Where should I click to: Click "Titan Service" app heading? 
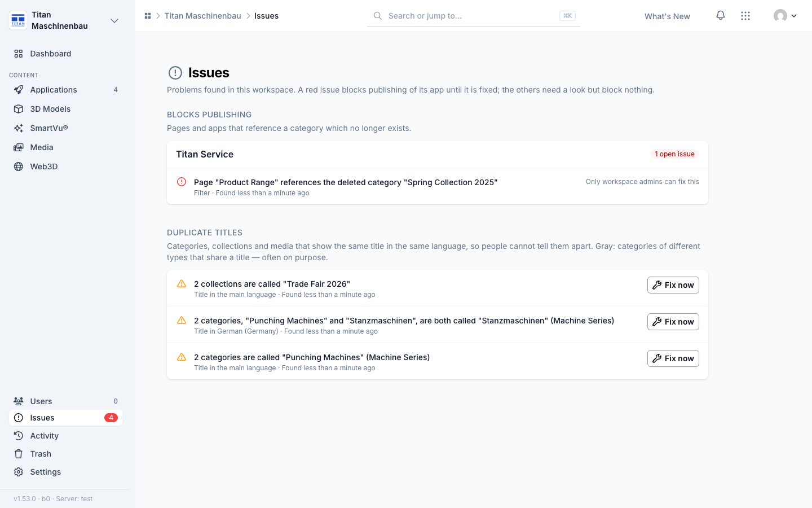click(205, 154)
